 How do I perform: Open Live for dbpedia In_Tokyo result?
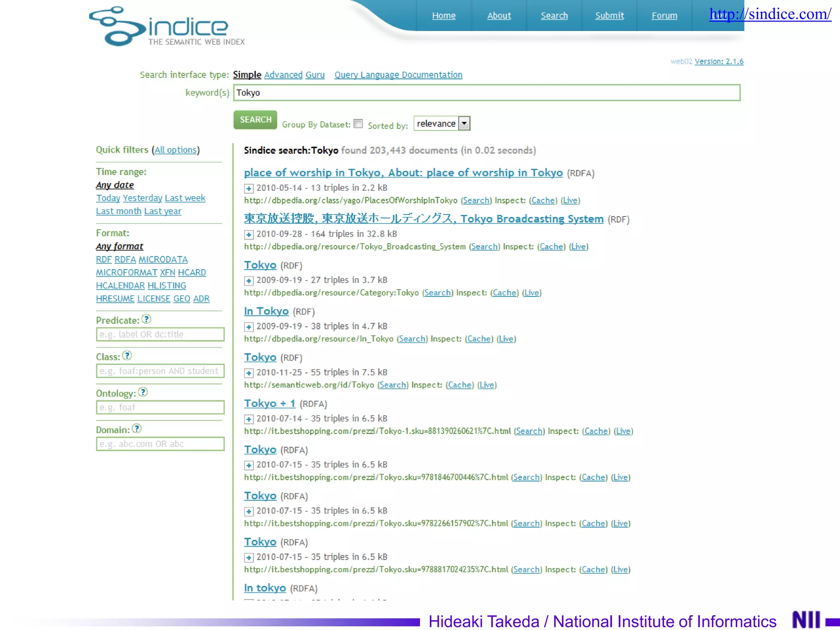point(506,339)
